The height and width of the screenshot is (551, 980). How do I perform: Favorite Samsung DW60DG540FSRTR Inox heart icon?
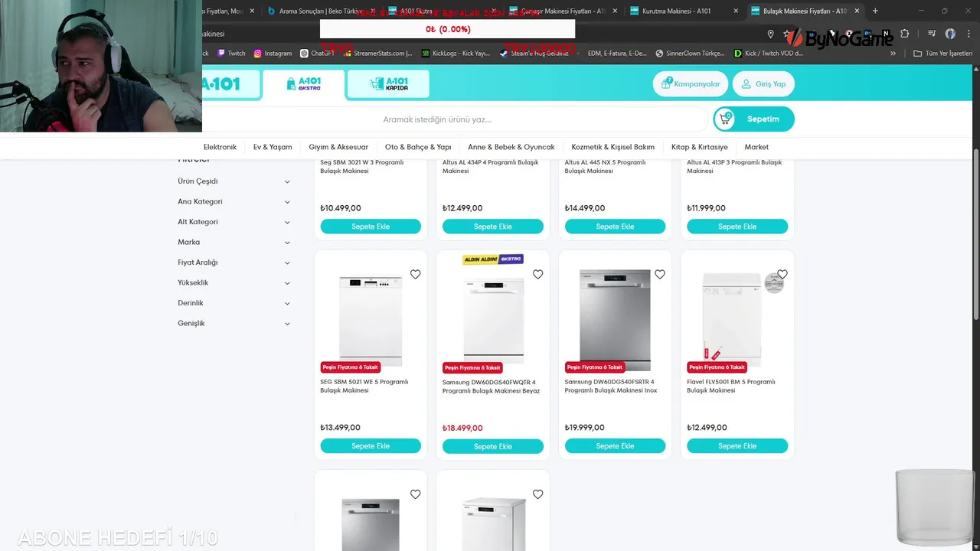pos(660,275)
